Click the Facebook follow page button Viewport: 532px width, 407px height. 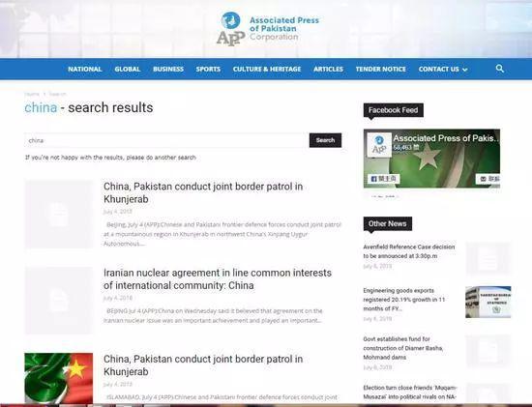383,179
